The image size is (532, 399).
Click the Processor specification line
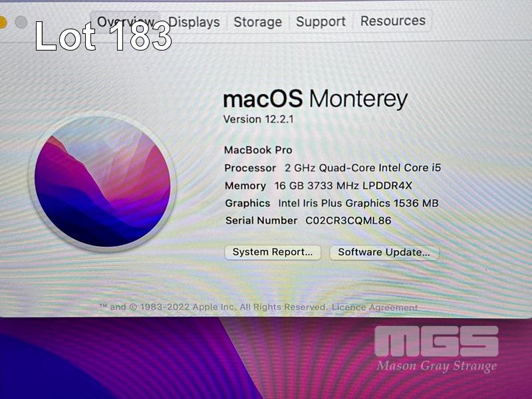pyautogui.click(x=332, y=168)
